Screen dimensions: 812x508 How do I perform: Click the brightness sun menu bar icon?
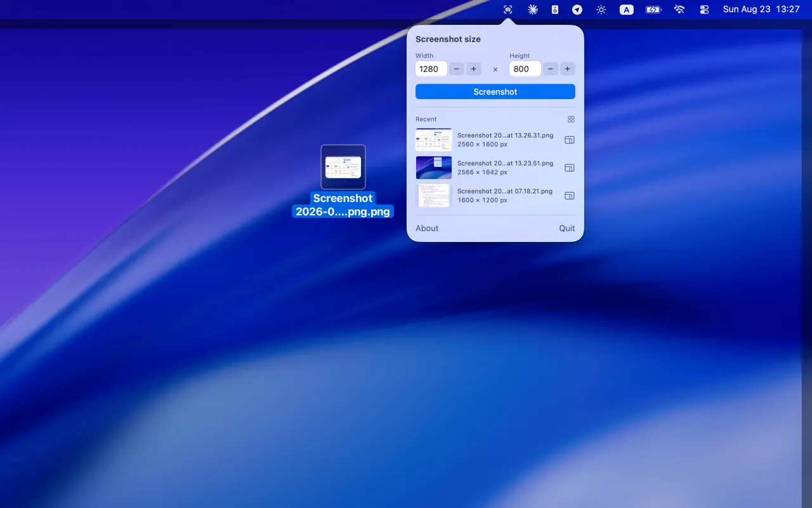601,10
